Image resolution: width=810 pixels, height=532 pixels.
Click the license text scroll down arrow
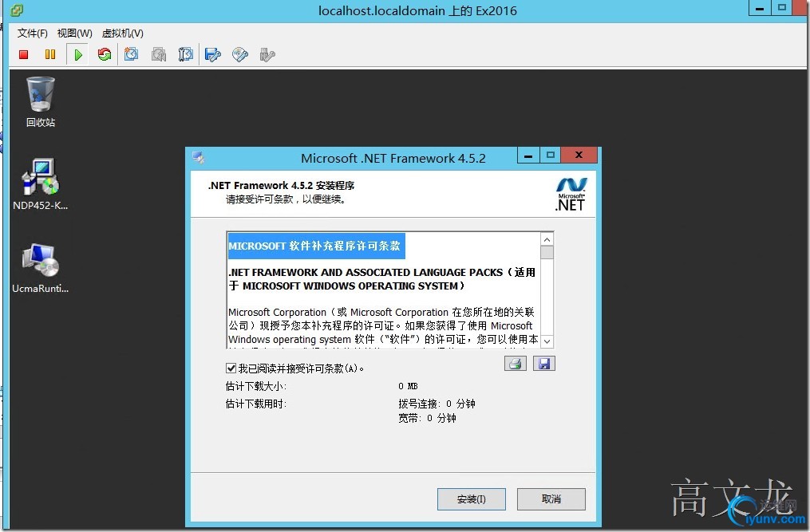pos(547,341)
